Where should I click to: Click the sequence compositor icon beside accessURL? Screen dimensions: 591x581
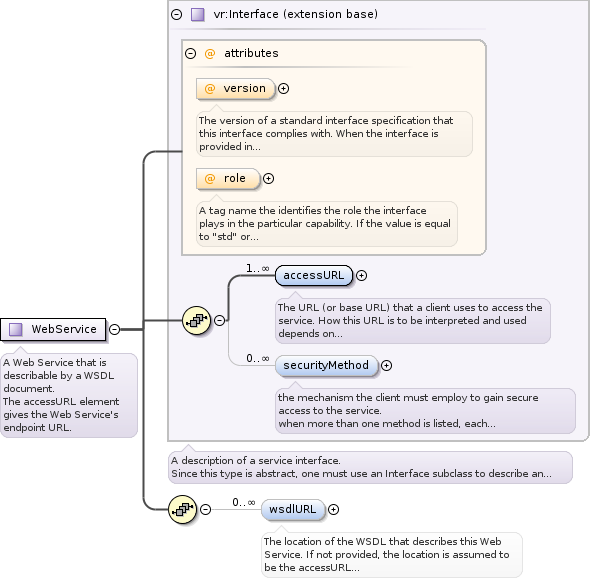pos(196,320)
